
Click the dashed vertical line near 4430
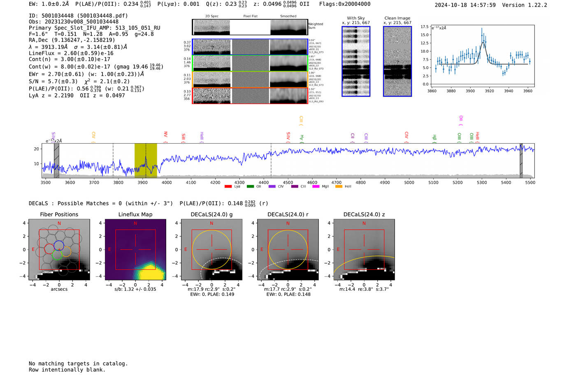271,160
